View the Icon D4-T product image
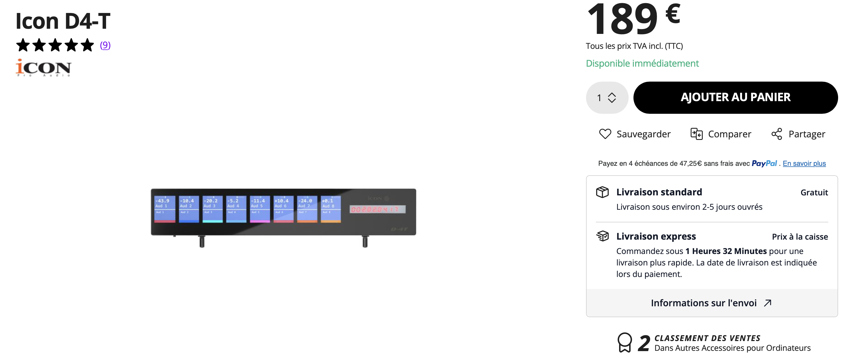The height and width of the screenshot is (358, 868). (283, 218)
